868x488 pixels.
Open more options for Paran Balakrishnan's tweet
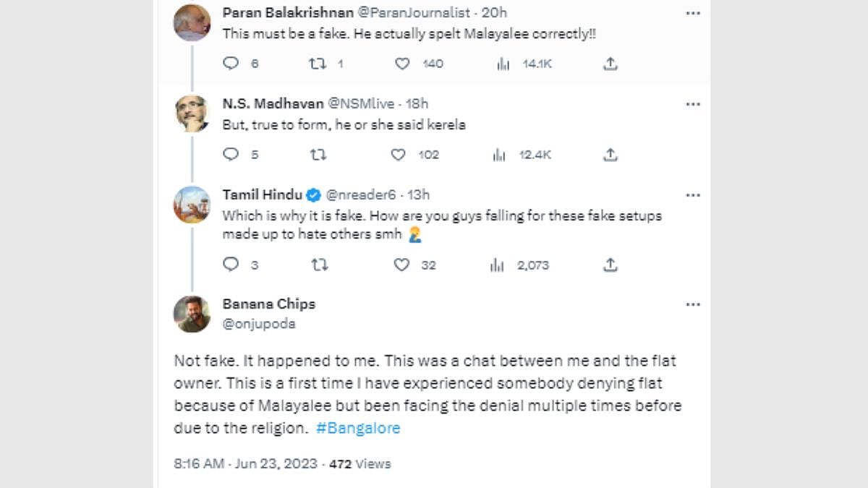click(x=693, y=13)
